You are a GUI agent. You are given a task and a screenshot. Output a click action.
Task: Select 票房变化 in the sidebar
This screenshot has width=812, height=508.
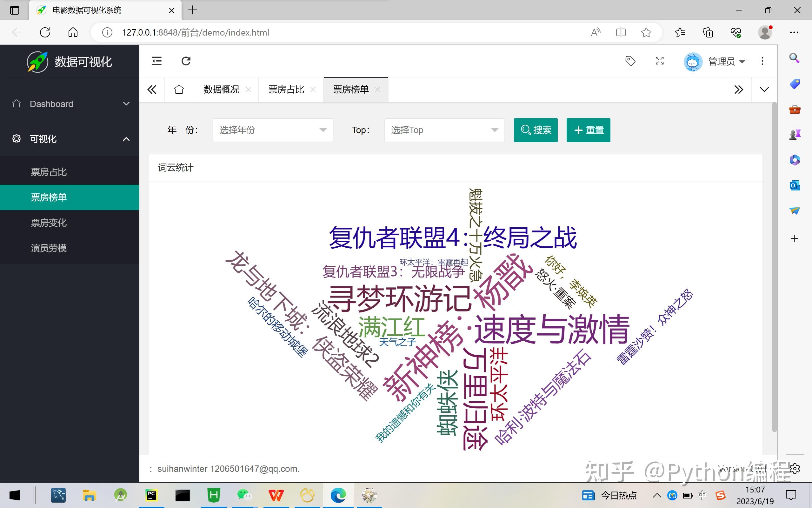point(49,223)
